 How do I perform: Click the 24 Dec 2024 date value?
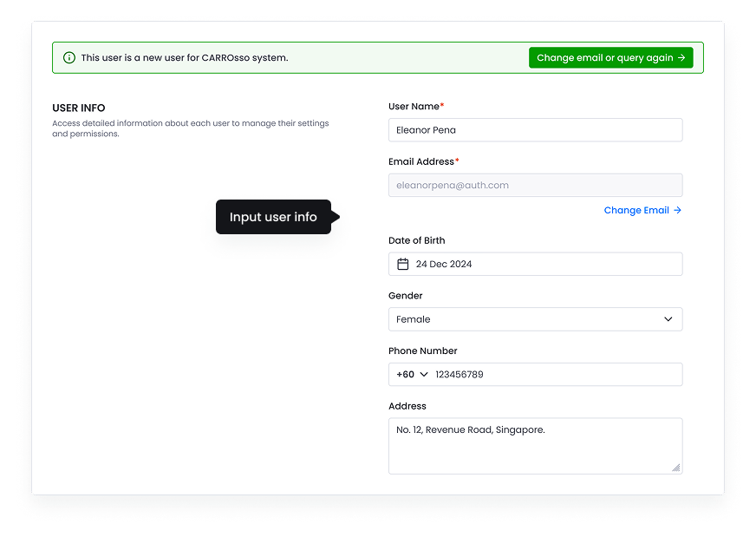tap(444, 265)
